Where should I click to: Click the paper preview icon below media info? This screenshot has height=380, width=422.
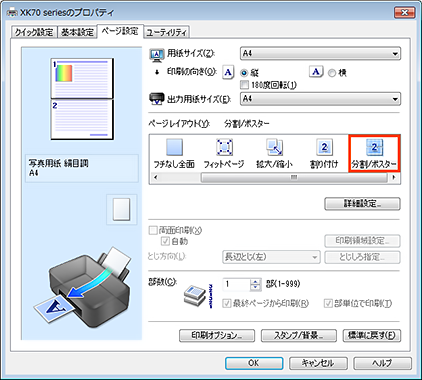point(122,209)
